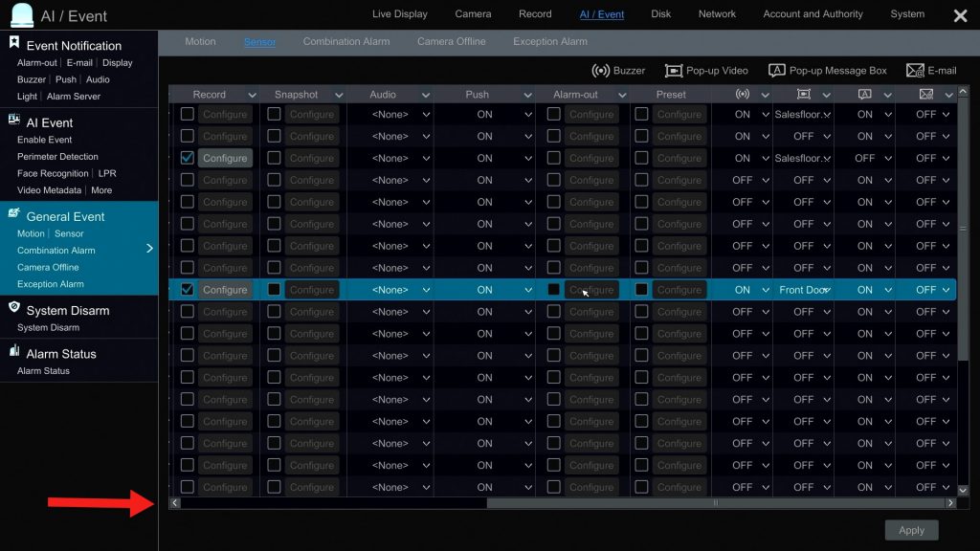Viewport: 980px width, 551px height.
Task: Open the Push column header dropdown
Action: (x=528, y=94)
